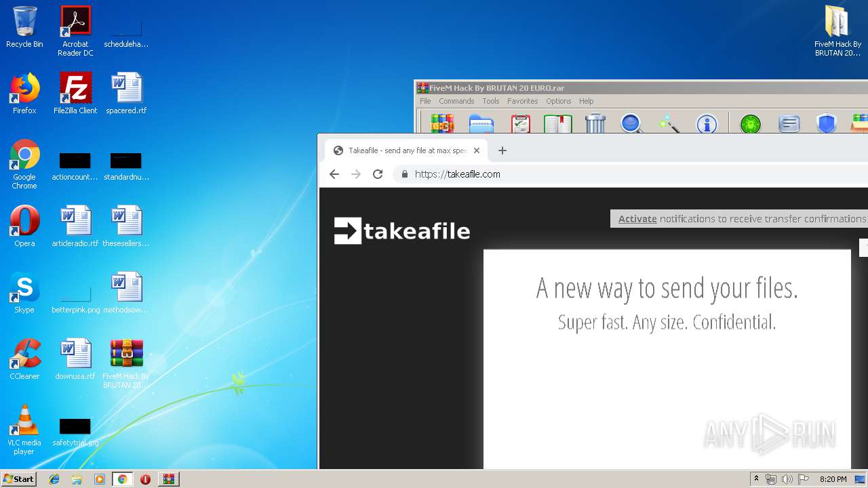This screenshot has width=868, height=488.
Task: Select downusa.rtf document
Action: coord(75,359)
